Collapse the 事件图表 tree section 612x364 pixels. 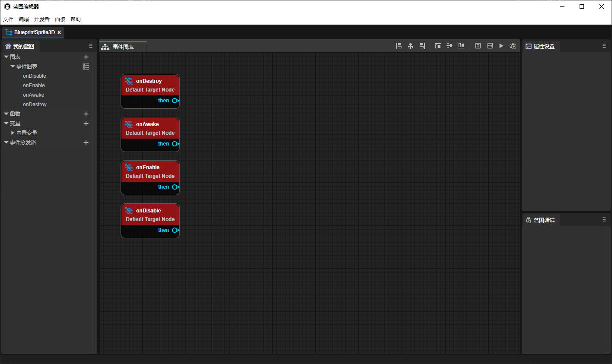point(13,66)
